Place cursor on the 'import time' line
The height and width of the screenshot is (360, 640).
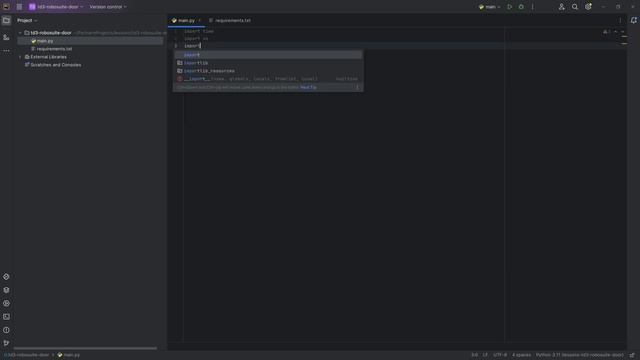pos(199,31)
